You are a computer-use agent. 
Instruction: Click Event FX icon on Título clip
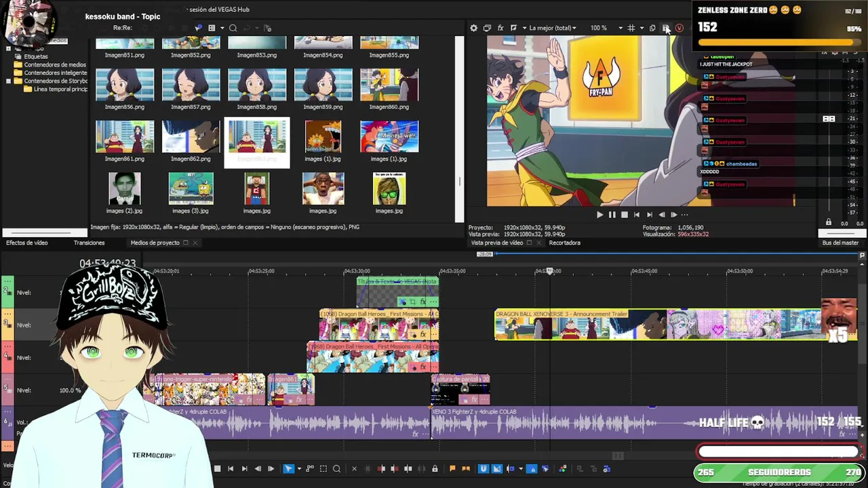(x=422, y=302)
